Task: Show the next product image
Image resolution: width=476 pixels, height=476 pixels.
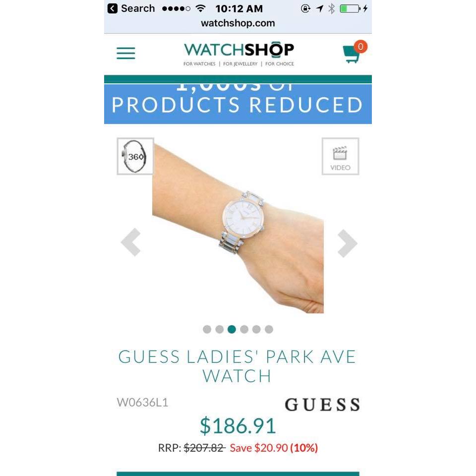Action: pos(347,243)
